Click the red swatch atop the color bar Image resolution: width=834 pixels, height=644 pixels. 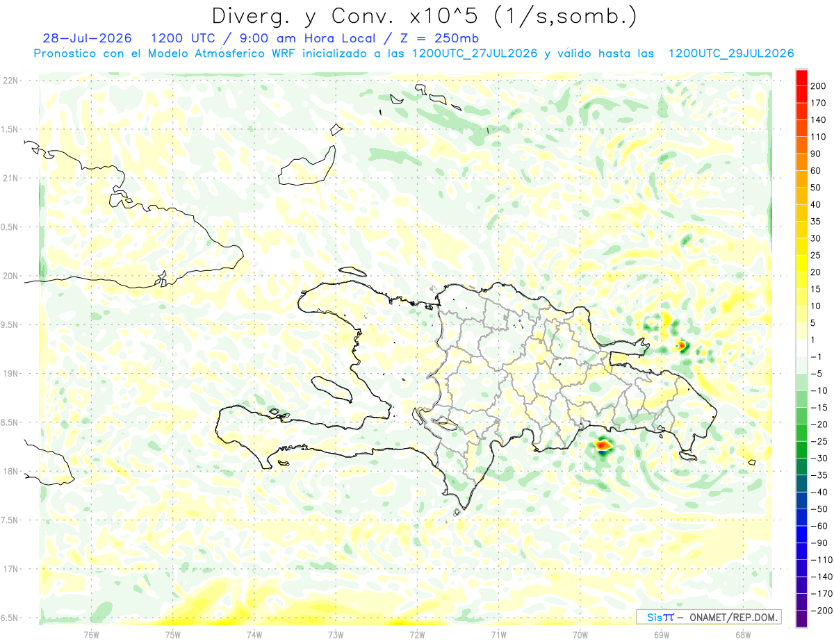click(801, 78)
